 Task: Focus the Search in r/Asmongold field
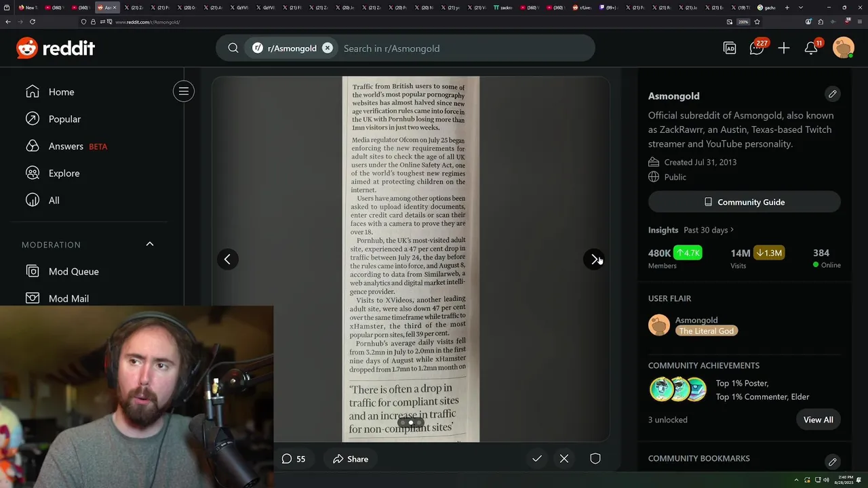(x=465, y=48)
